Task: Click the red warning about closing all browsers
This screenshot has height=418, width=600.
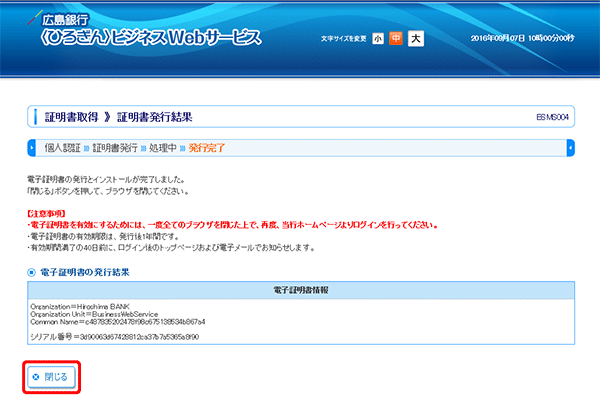Action: [x=233, y=225]
